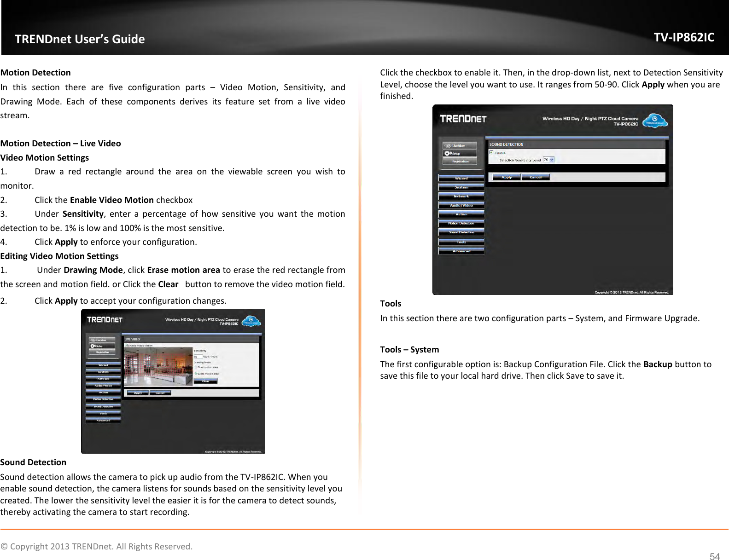Click "Motion Detection – Live Video" heading
This screenshot has height=560, width=729.
[60, 143]
